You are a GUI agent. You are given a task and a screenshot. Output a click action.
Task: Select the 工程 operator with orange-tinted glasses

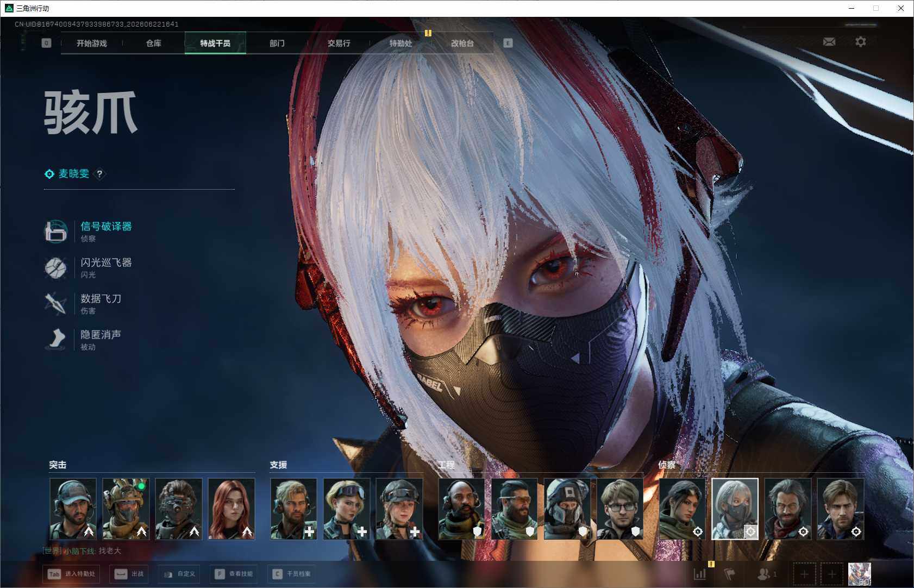tap(514, 509)
